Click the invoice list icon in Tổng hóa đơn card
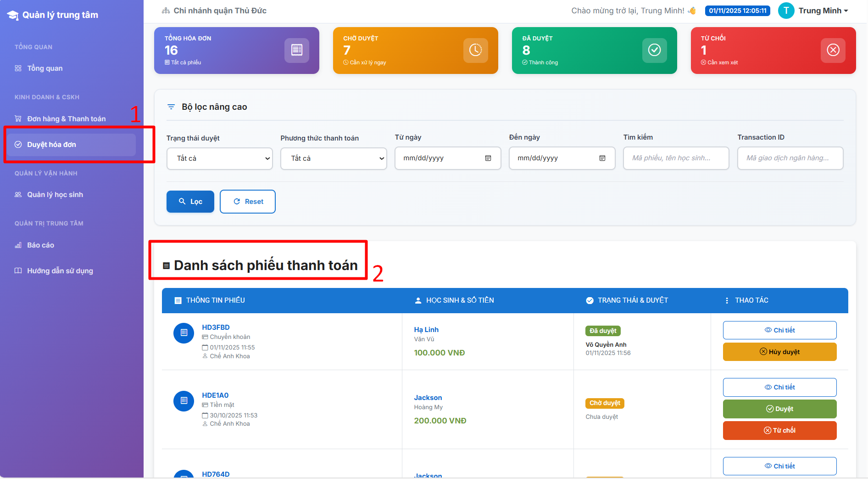This screenshot has height=479, width=868. (296, 50)
